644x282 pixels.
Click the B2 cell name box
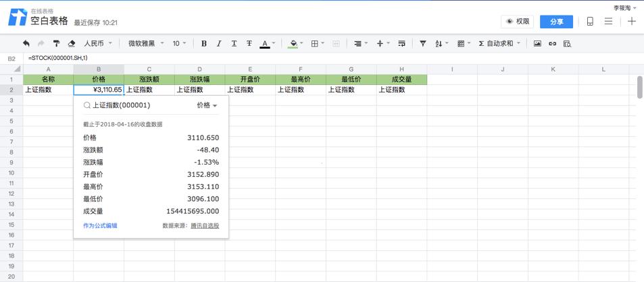click(11, 59)
